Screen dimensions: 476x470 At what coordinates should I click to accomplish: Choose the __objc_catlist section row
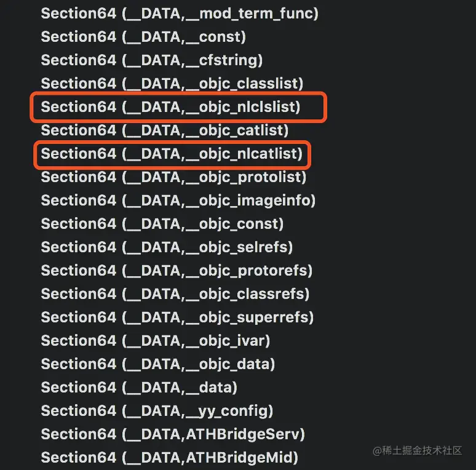(x=165, y=130)
